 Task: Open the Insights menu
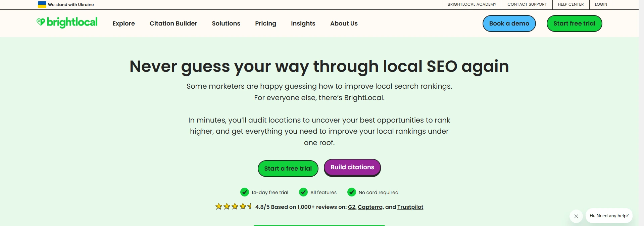(303, 24)
